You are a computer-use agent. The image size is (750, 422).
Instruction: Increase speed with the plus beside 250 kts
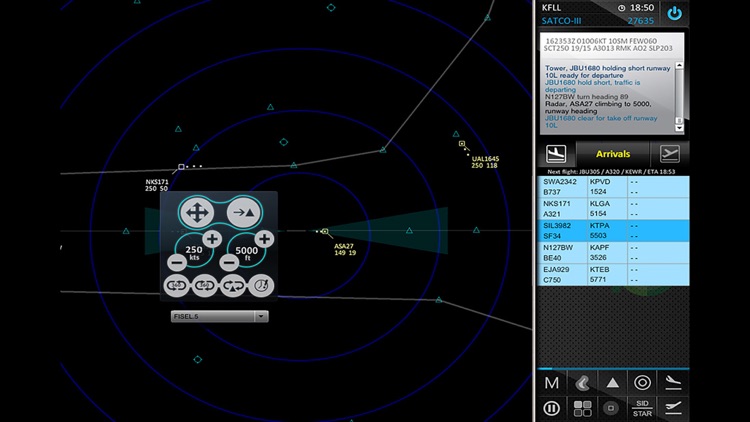pos(212,239)
